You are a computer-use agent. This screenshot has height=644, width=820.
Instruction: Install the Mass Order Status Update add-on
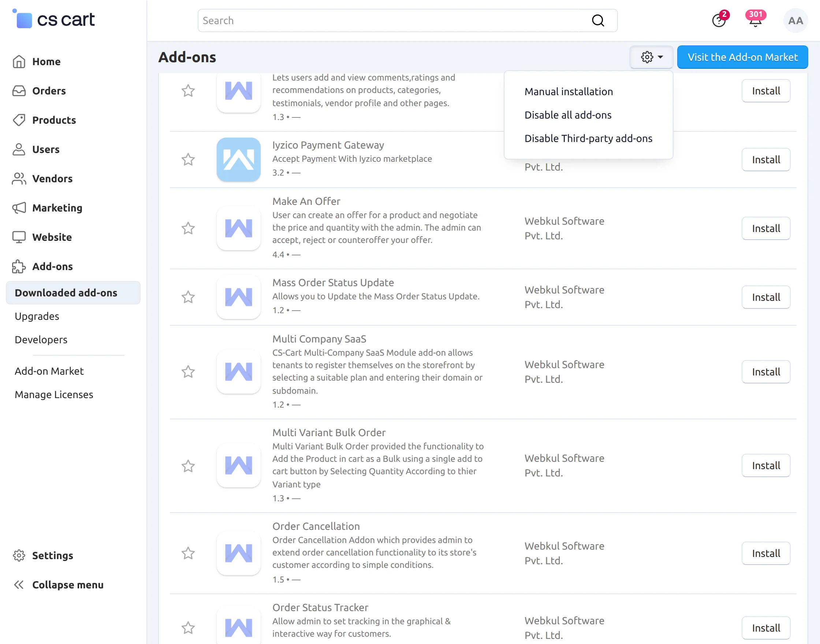tap(766, 297)
